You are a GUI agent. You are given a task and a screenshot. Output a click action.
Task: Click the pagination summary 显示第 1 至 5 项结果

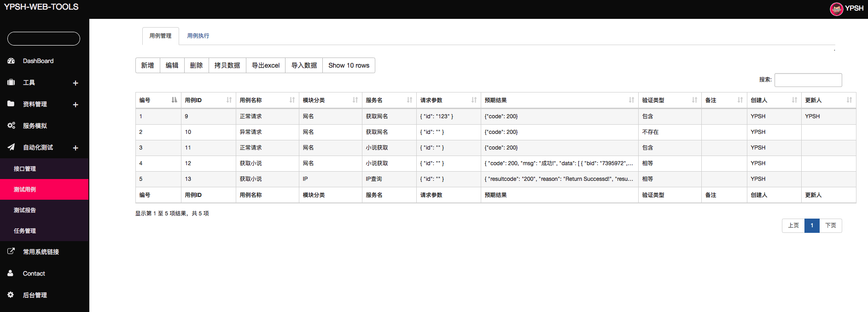[172, 214]
